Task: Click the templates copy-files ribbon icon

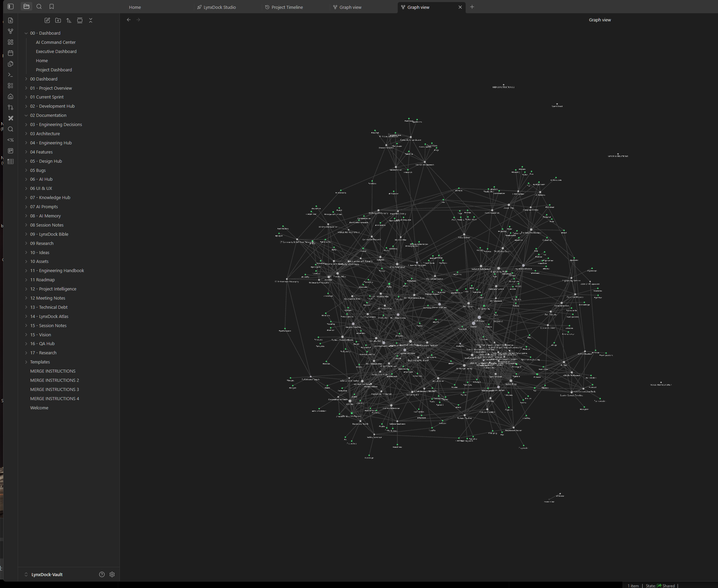Action: coord(11,64)
